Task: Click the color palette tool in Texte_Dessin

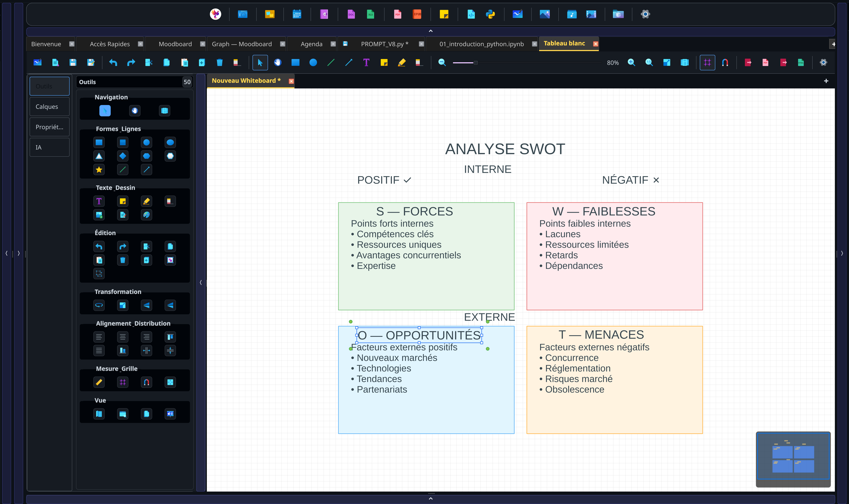Action: coord(146,215)
